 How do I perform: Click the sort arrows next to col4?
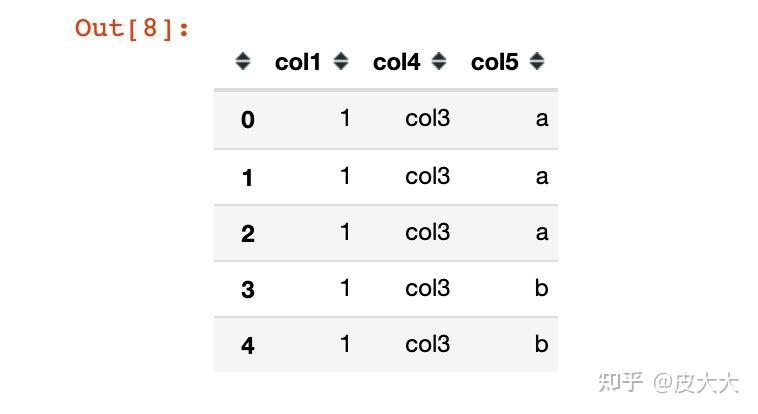tap(439, 61)
